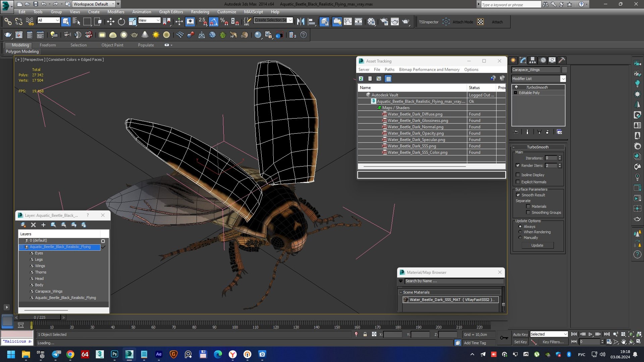Viewport: 644px width, 362px height.
Task: Open the Utilities panel hammer icon
Action: (562, 60)
